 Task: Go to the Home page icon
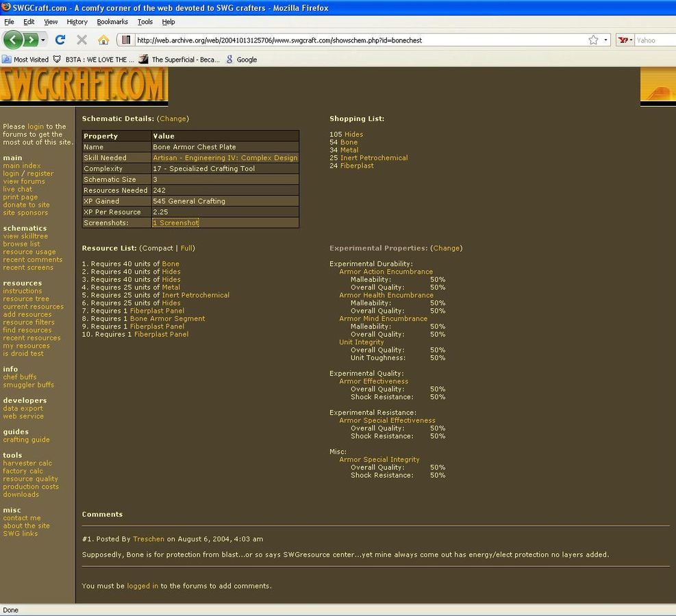pos(103,40)
